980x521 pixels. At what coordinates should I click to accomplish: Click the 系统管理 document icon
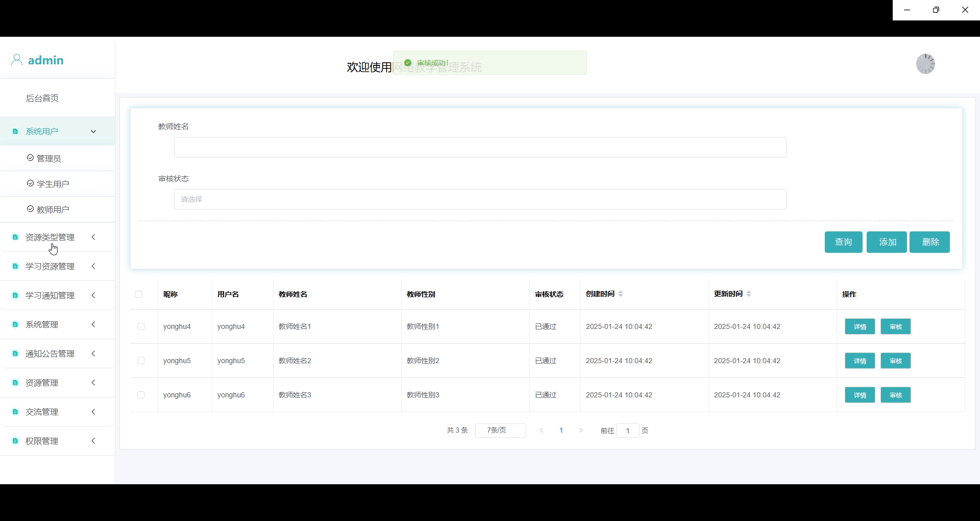(15, 325)
